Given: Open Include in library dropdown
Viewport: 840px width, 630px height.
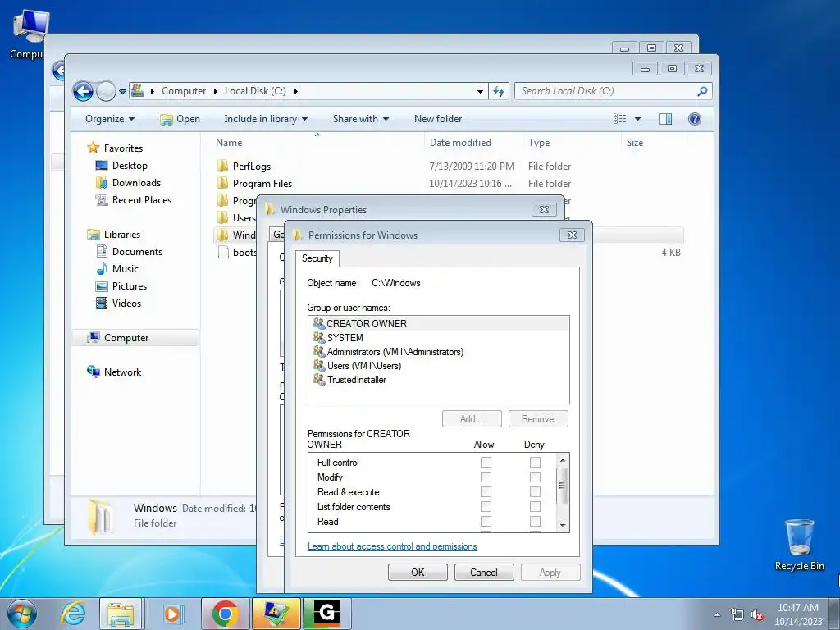Looking at the screenshot, I should coord(266,119).
